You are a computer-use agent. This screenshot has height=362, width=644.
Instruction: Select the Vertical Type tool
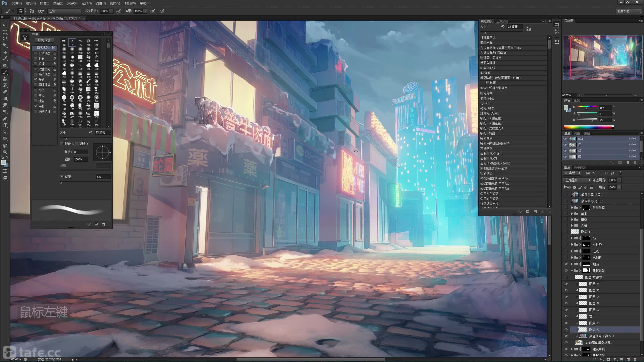[5, 125]
